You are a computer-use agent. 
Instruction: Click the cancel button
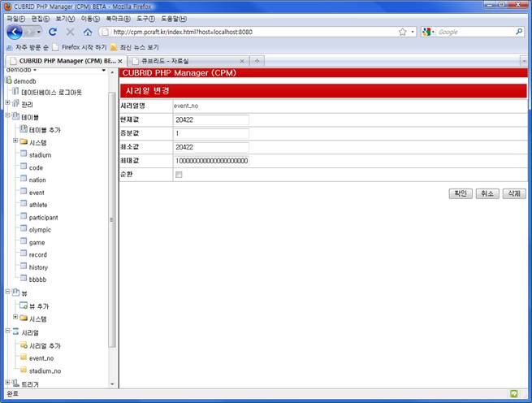point(487,193)
